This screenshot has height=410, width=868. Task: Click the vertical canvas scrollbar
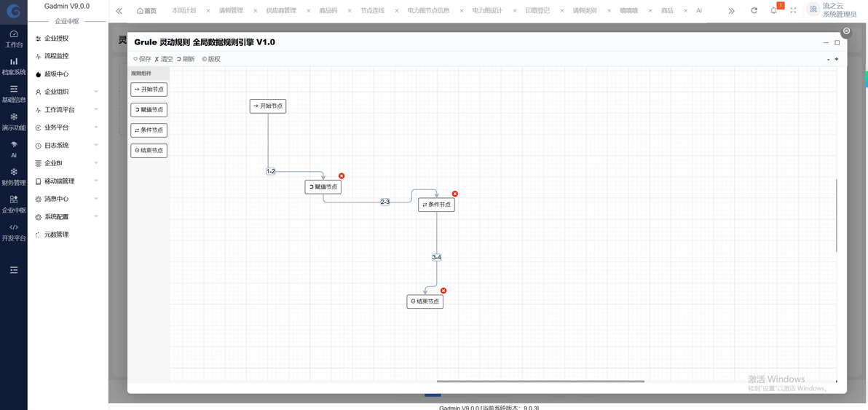click(837, 216)
